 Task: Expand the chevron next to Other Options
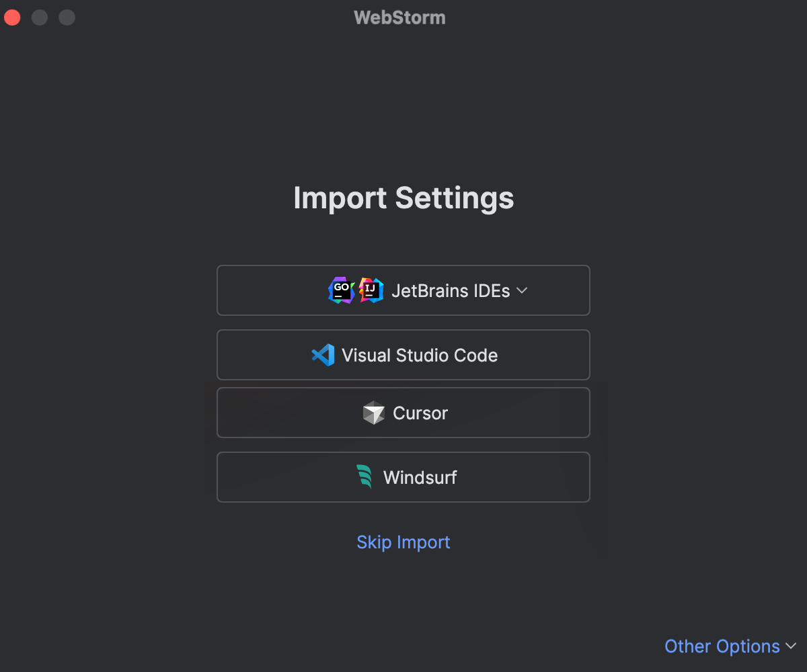coord(790,646)
